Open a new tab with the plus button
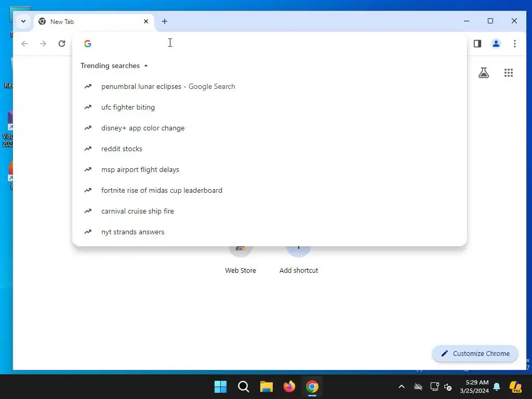The height and width of the screenshot is (399, 532). 165,21
